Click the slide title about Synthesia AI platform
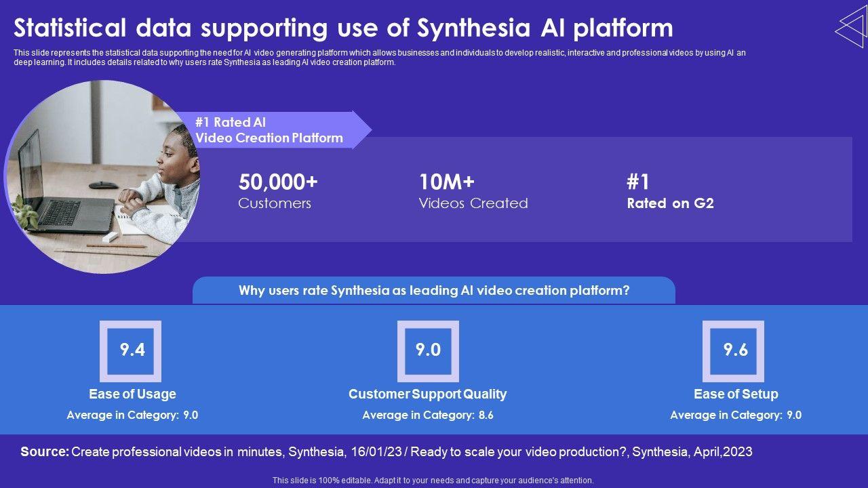 pos(343,28)
